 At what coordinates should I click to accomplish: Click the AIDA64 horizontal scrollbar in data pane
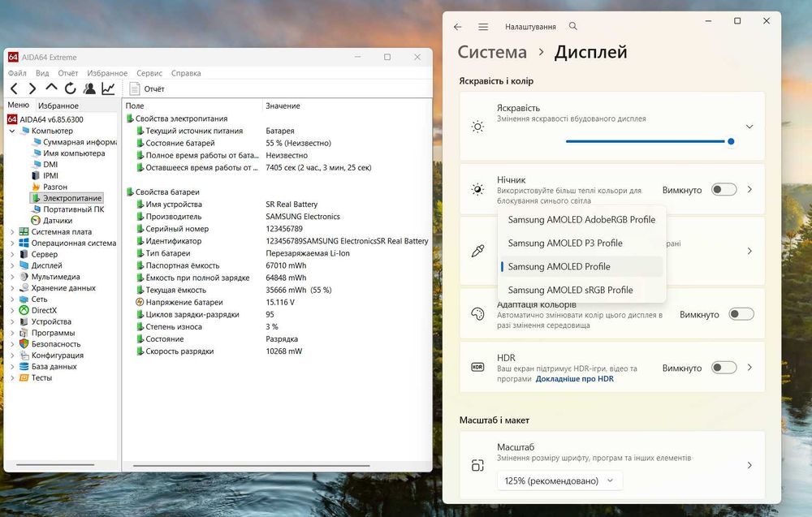(251, 466)
